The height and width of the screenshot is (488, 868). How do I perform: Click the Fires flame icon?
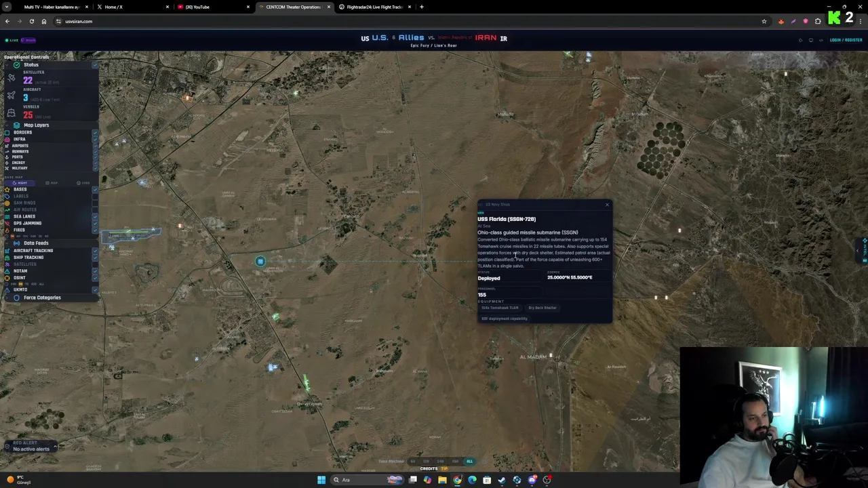tap(7, 230)
